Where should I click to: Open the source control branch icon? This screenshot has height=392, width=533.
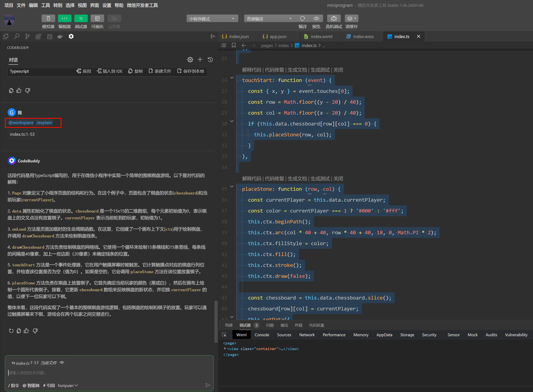28,36
